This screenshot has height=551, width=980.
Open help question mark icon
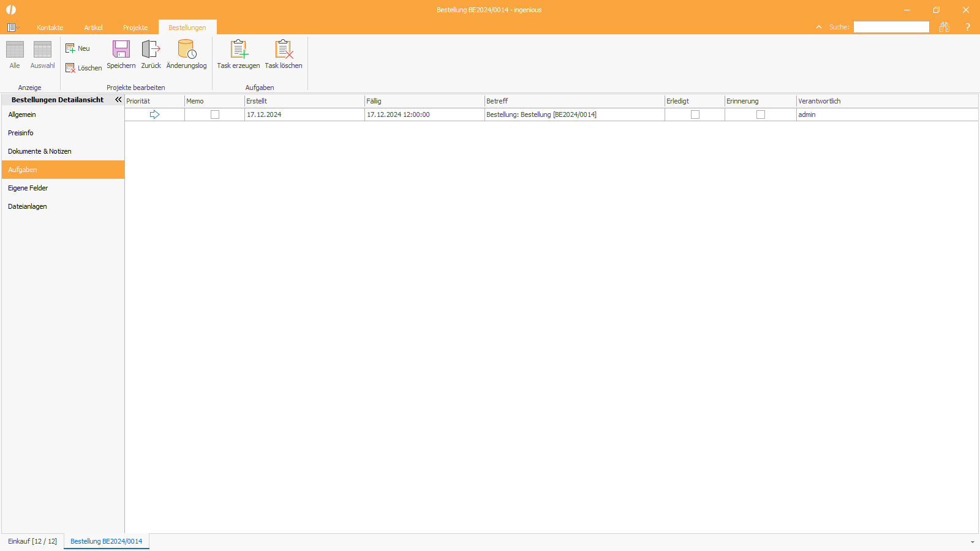[x=968, y=27]
